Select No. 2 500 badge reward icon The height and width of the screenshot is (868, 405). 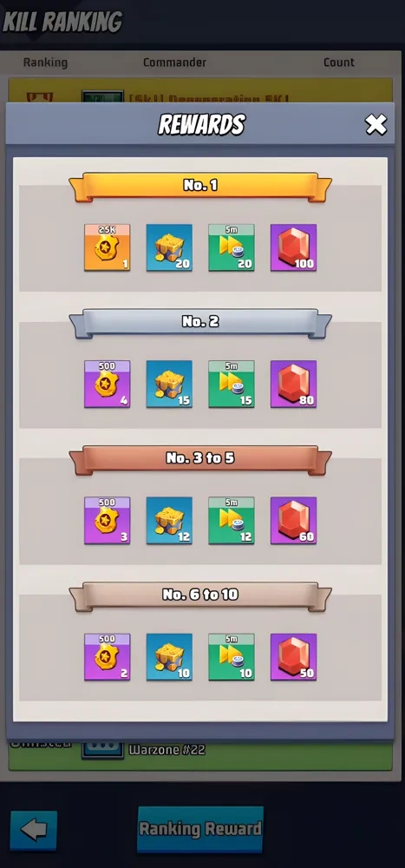(108, 385)
